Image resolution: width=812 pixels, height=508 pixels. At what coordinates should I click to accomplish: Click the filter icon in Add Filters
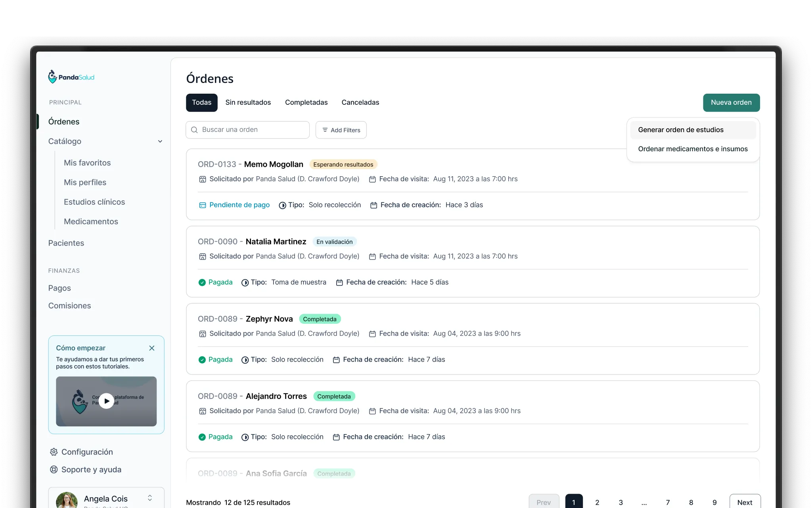(325, 130)
